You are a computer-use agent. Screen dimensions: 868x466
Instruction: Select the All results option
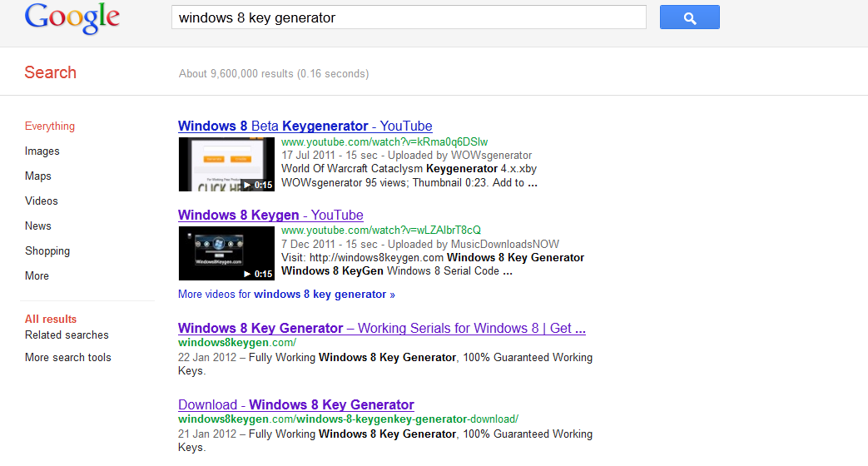[x=51, y=320]
